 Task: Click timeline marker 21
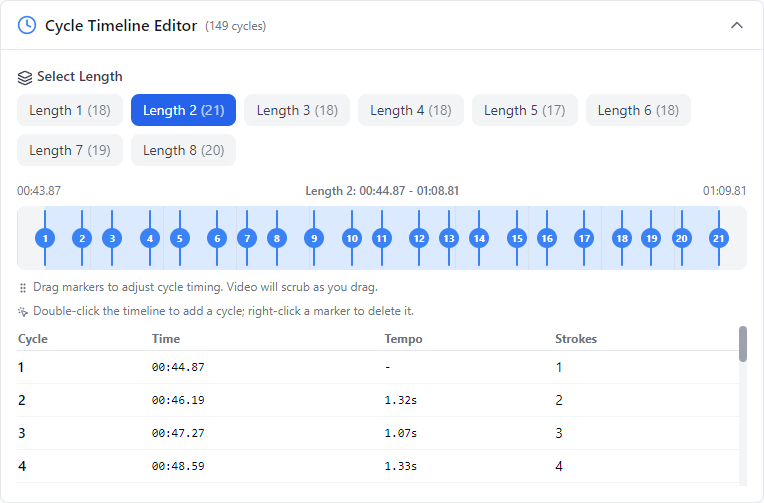click(719, 238)
